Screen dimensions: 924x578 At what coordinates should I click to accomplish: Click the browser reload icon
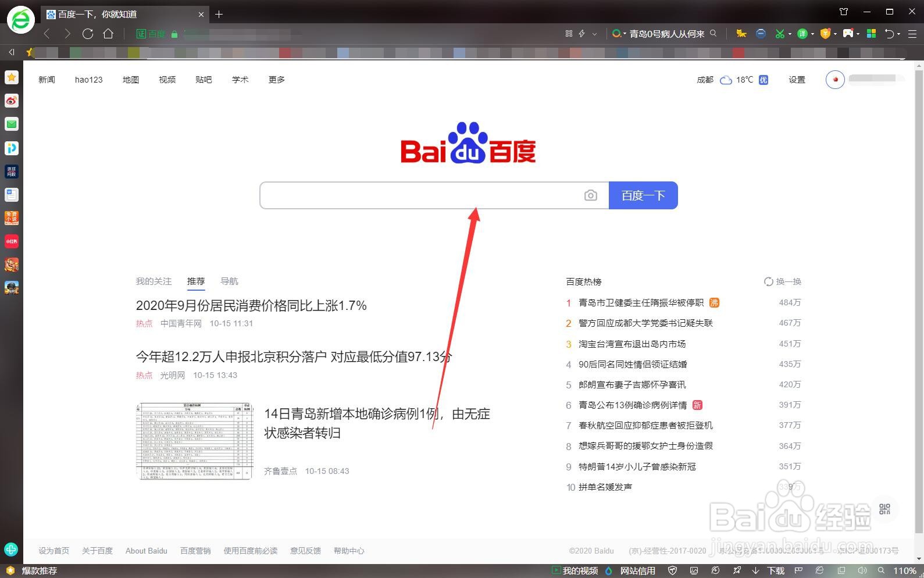coord(88,34)
